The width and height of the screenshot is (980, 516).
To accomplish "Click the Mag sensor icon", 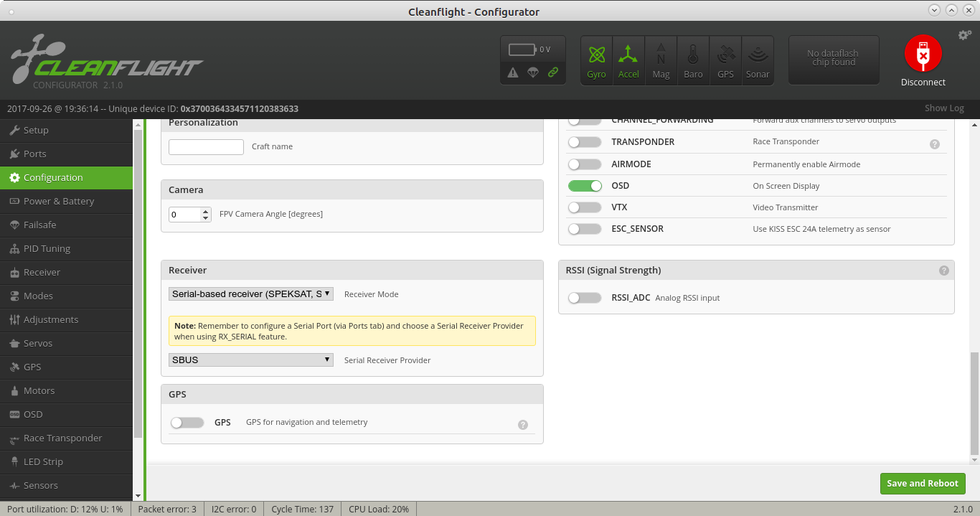I will 661,60.
